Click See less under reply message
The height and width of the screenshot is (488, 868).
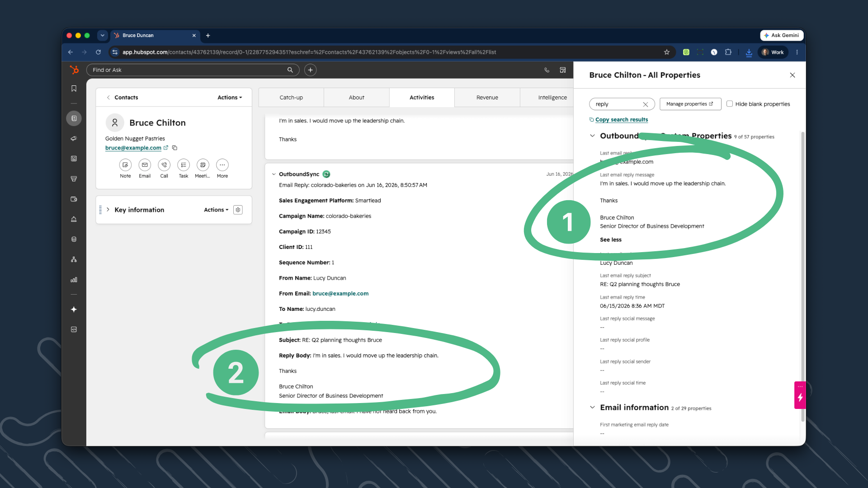(610, 240)
